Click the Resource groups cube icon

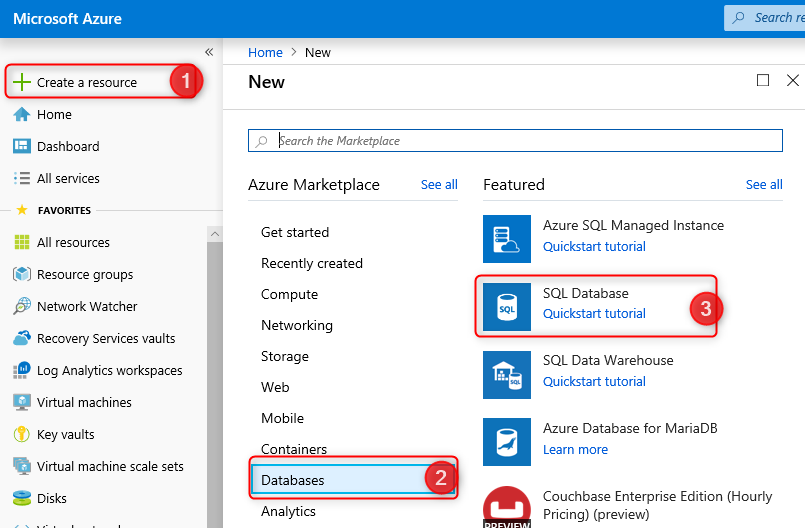pos(22,274)
